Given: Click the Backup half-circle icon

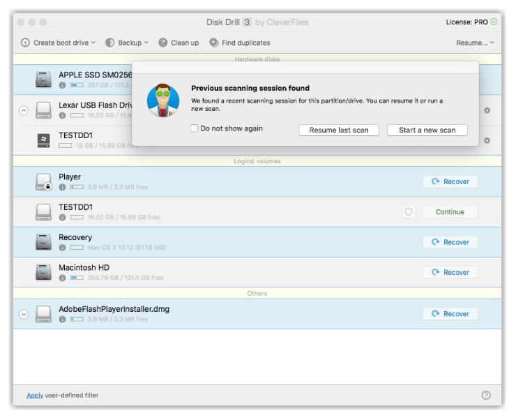Looking at the screenshot, I should coord(110,43).
